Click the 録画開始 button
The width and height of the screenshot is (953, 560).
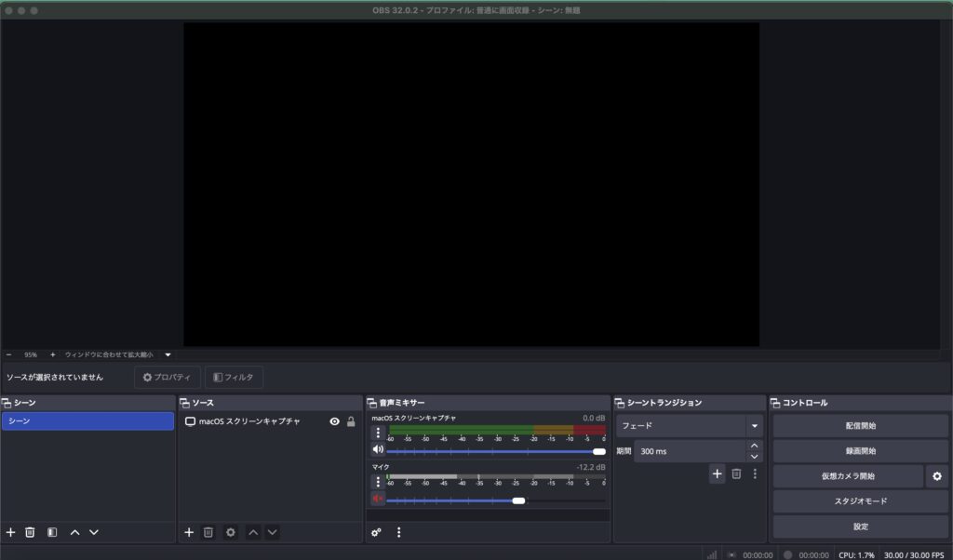click(x=860, y=451)
